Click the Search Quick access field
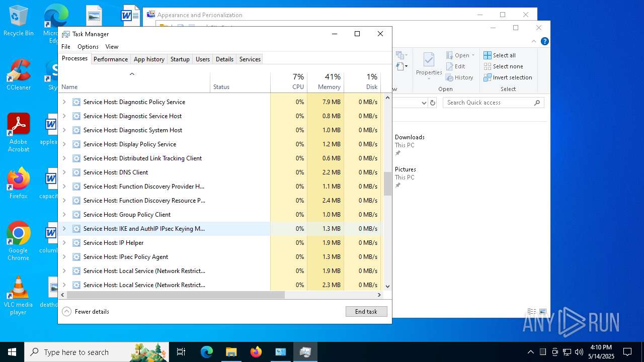The height and width of the screenshot is (362, 644). point(494,103)
